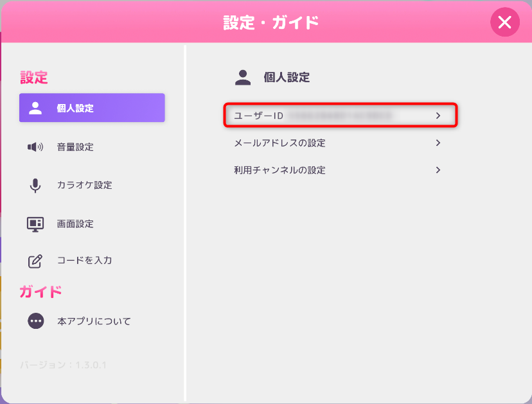
Task: Expand the 利用チャンネルの設定 chevron
Action: point(438,170)
